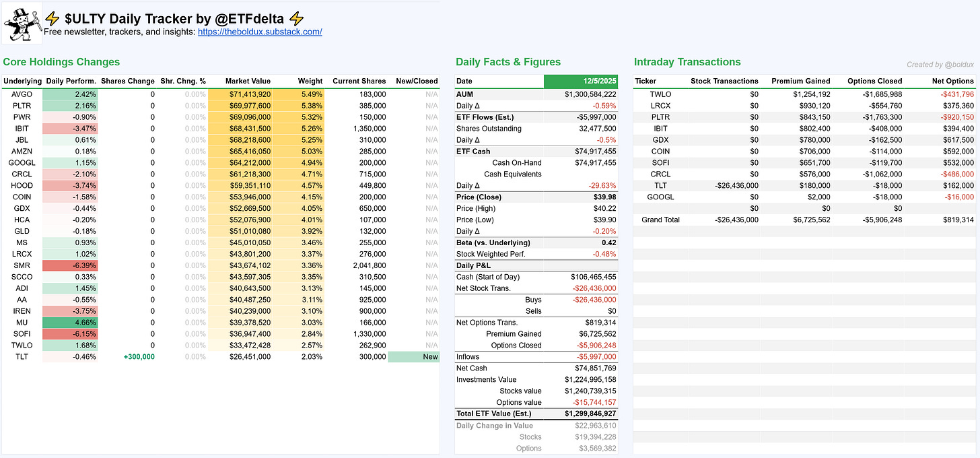Image resolution: width=980 pixels, height=458 pixels.
Task: Click the Daily Facts & Figures heading
Action: point(508,61)
